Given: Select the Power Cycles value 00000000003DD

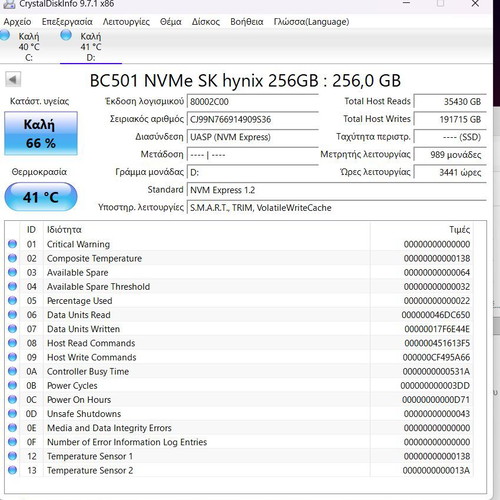Looking at the screenshot, I should click(x=435, y=386).
